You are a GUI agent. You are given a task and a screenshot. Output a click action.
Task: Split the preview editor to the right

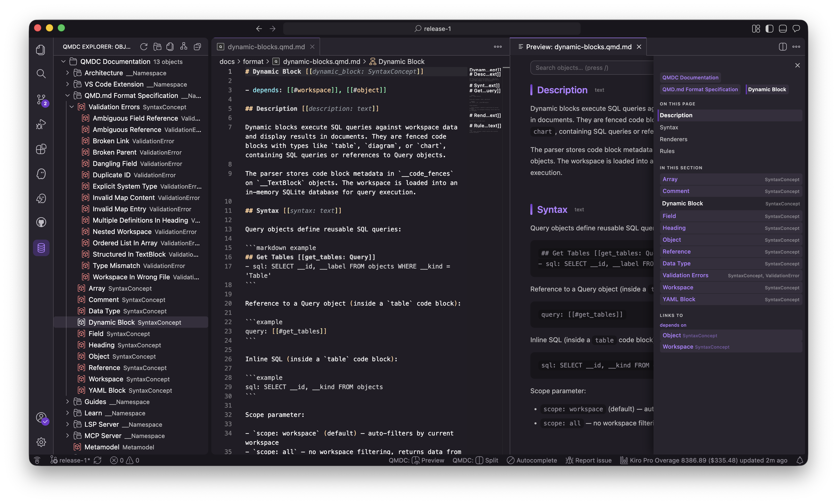[783, 47]
